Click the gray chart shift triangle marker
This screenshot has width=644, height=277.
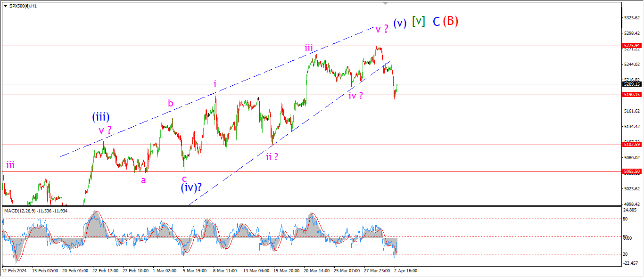(x=386, y=3)
